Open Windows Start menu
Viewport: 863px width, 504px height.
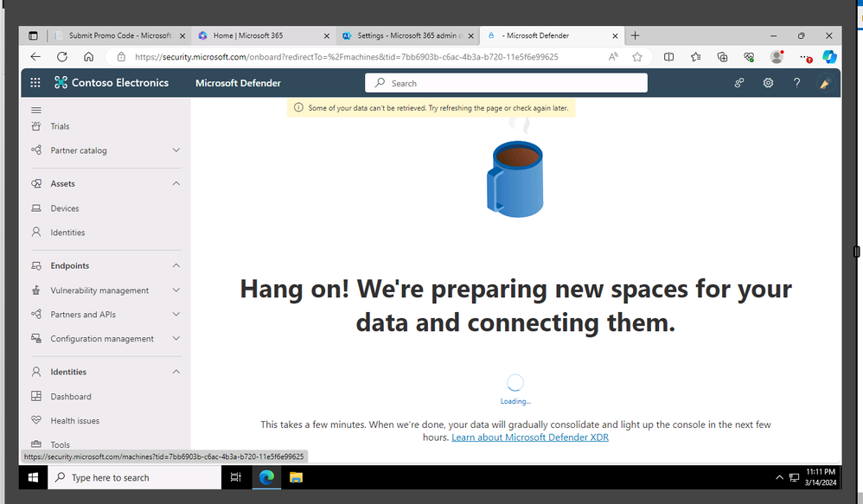click(x=33, y=477)
